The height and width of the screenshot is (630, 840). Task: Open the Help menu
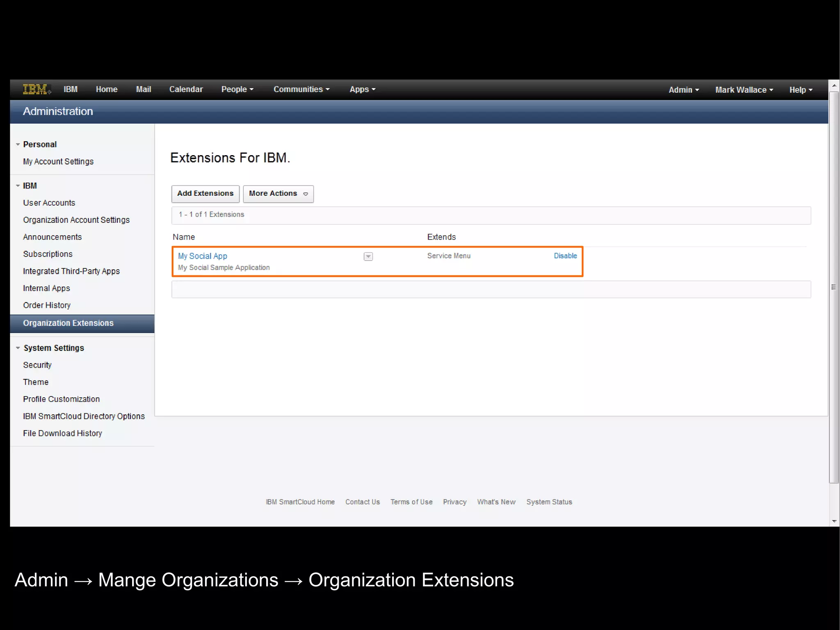(x=801, y=90)
